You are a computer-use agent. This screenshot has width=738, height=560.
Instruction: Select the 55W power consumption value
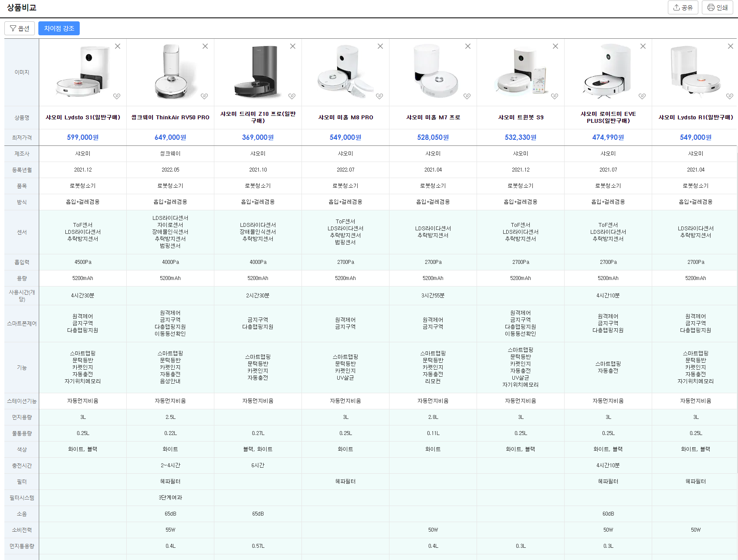tap(170, 530)
